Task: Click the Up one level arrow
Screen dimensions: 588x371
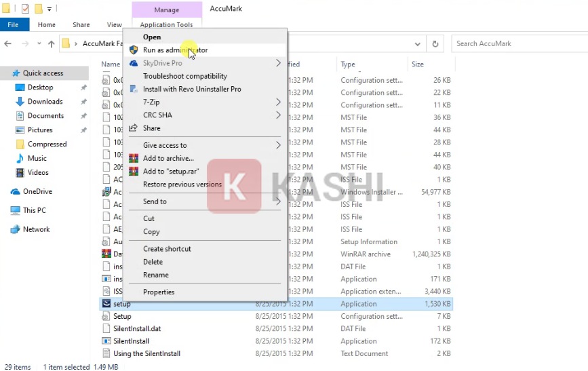Action: click(x=52, y=43)
